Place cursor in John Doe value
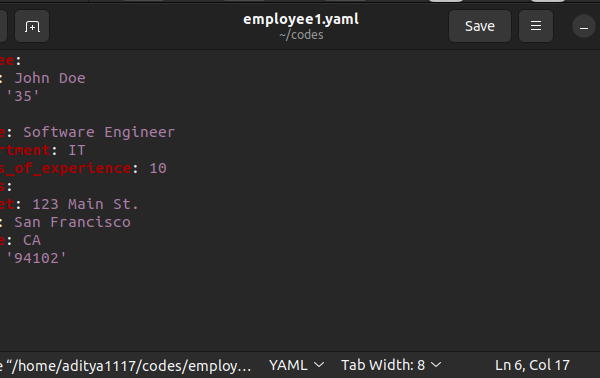The image size is (600, 378). pos(50,78)
